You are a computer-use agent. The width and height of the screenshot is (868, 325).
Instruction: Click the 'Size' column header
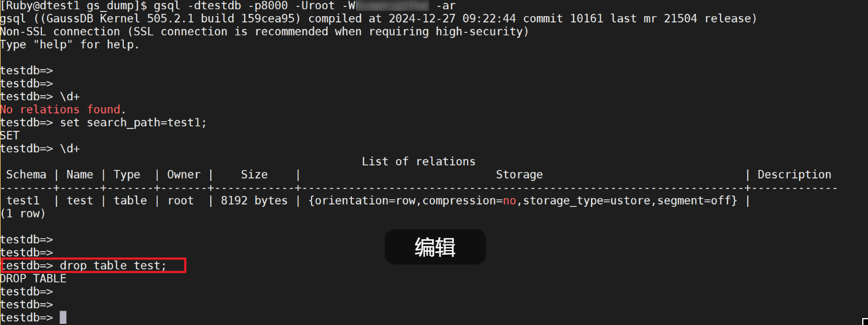[254, 175]
